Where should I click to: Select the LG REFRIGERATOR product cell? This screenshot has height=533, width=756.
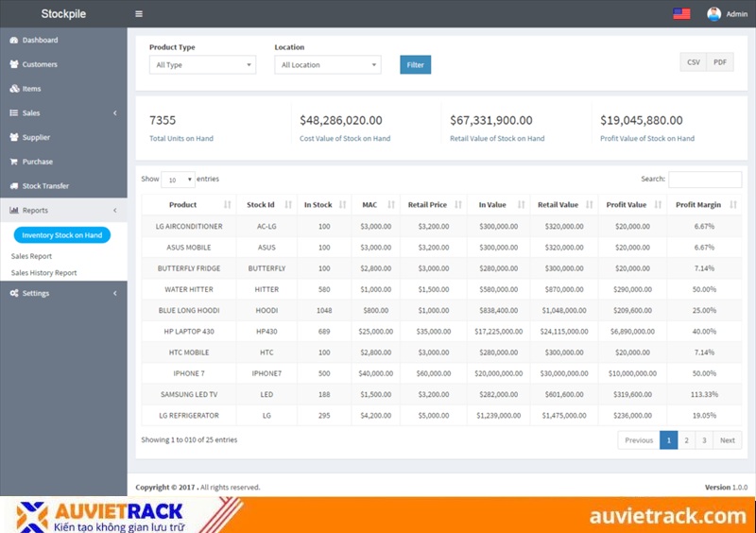(189, 415)
